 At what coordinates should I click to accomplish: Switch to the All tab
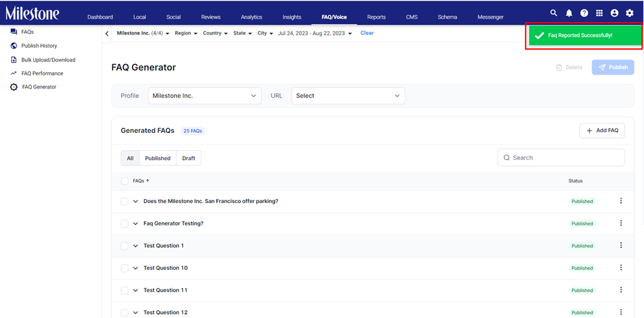click(x=130, y=158)
